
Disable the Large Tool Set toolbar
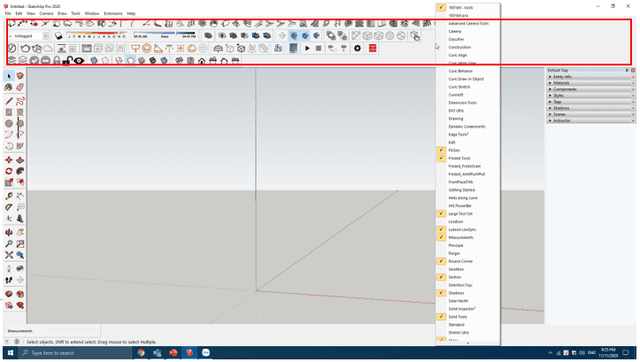(x=468, y=214)
